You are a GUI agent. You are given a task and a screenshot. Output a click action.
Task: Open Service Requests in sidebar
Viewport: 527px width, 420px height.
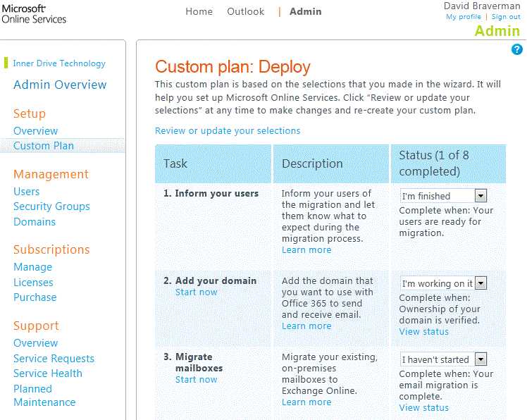coord(54,359)
